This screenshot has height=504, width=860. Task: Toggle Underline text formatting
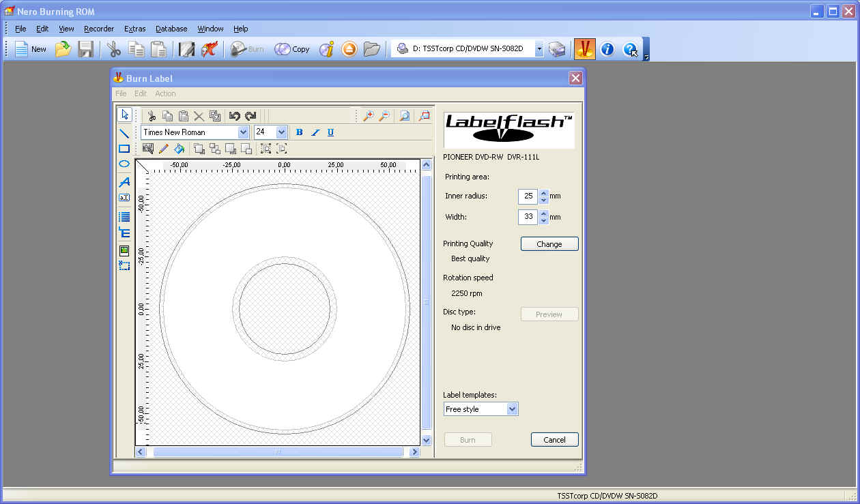[330, 132]
